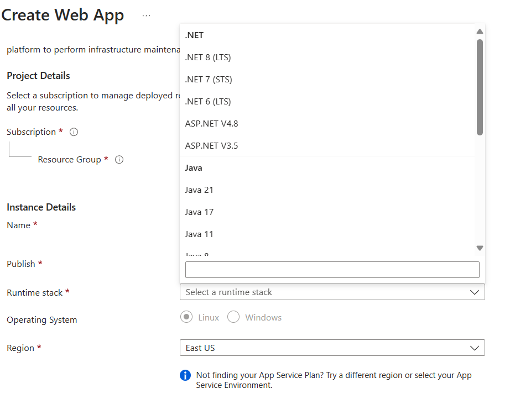Viewport: 510px width, 420px height.
Task: Click the chevron on the Region combo box
Action: (x=474, y=348)
